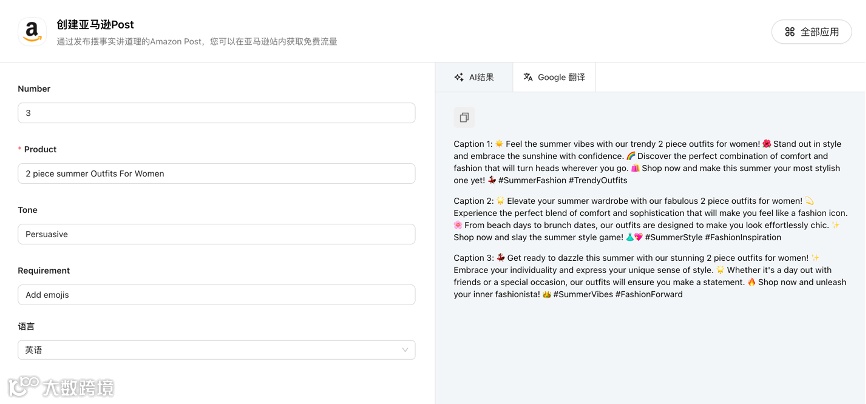This screenshot has height=404, width=866.
Task: Copy the AI results with copy icon
Action: click(x=464, y=117)
